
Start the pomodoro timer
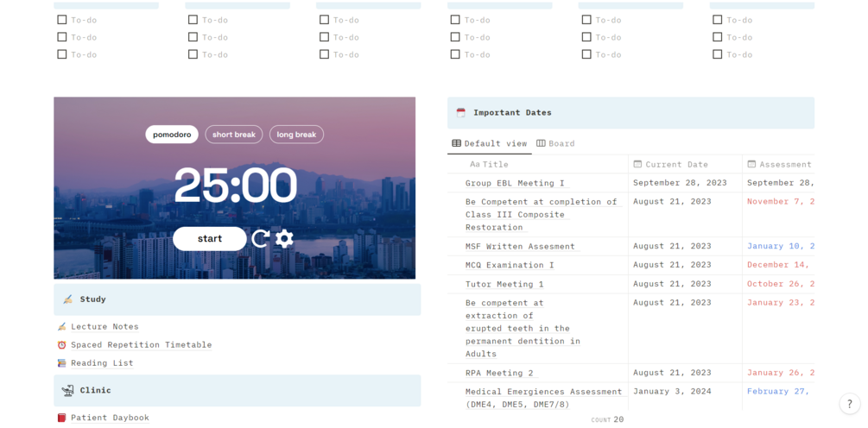[x=210, y=239]
